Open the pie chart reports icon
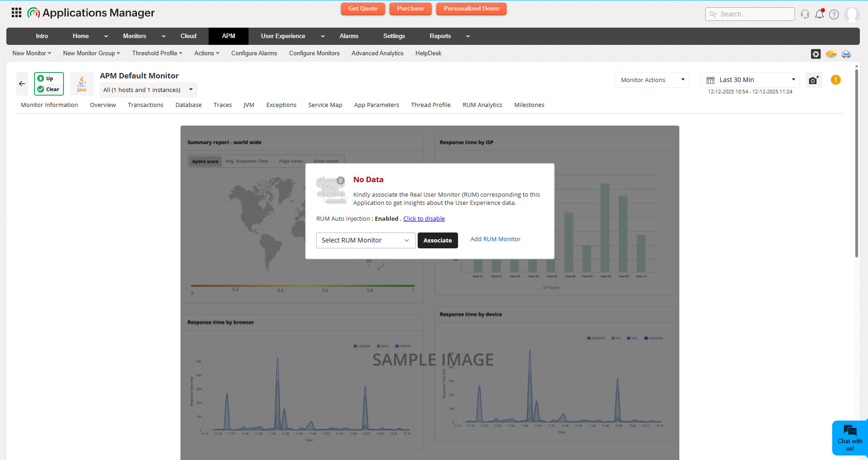This screenshot has height=460, width=868. click(x=831, y=54)
